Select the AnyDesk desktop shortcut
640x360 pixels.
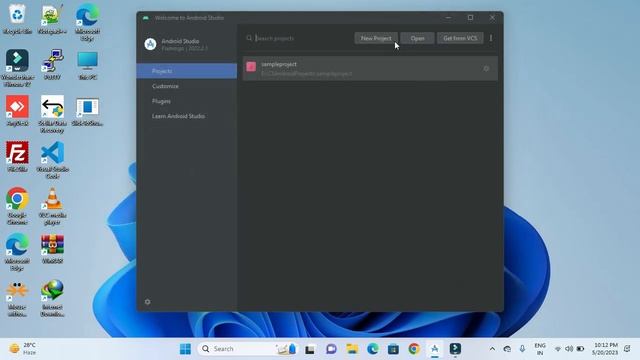tap(17, 111)
